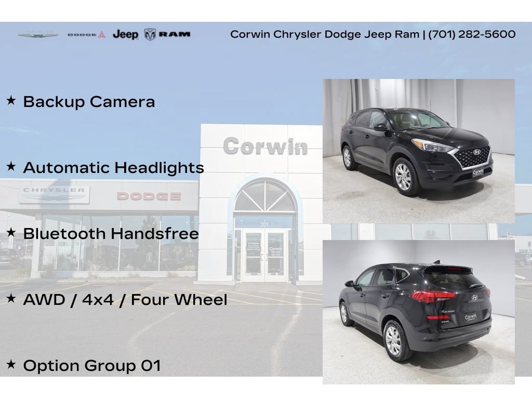The image size is (532, 399).
Task: Click the star bullet beside AWD / 4x4
Action: point(11,298)
